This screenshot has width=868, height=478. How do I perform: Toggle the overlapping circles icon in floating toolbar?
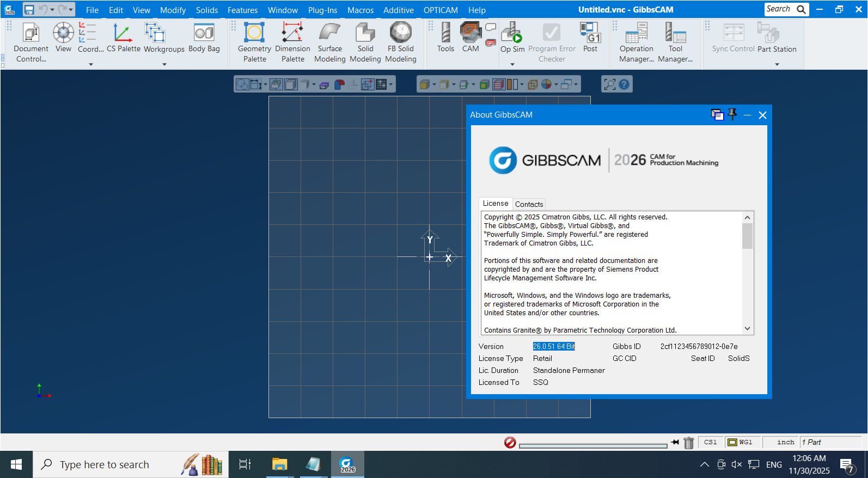(242, 84)
